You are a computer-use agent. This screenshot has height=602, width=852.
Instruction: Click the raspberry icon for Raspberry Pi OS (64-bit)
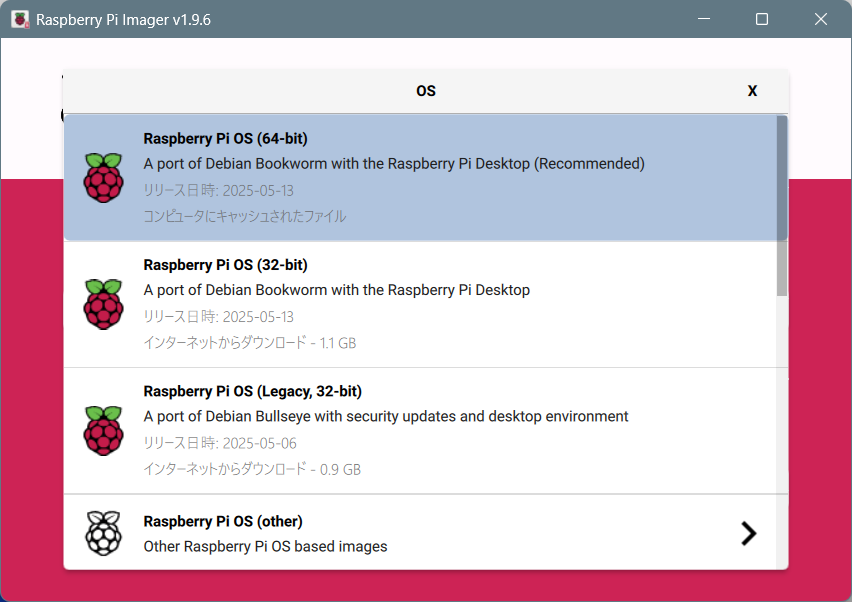tap(103, 178)
